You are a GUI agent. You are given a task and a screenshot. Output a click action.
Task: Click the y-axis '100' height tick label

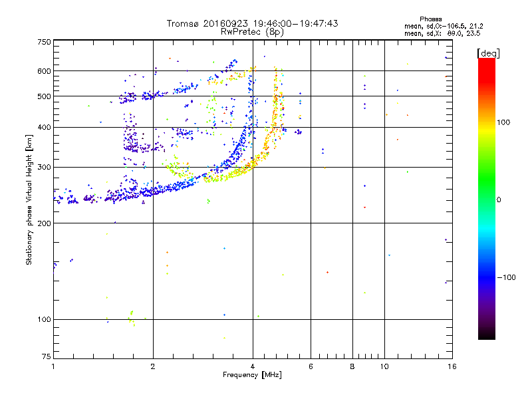pyautogui.click(x=44, y=319)
